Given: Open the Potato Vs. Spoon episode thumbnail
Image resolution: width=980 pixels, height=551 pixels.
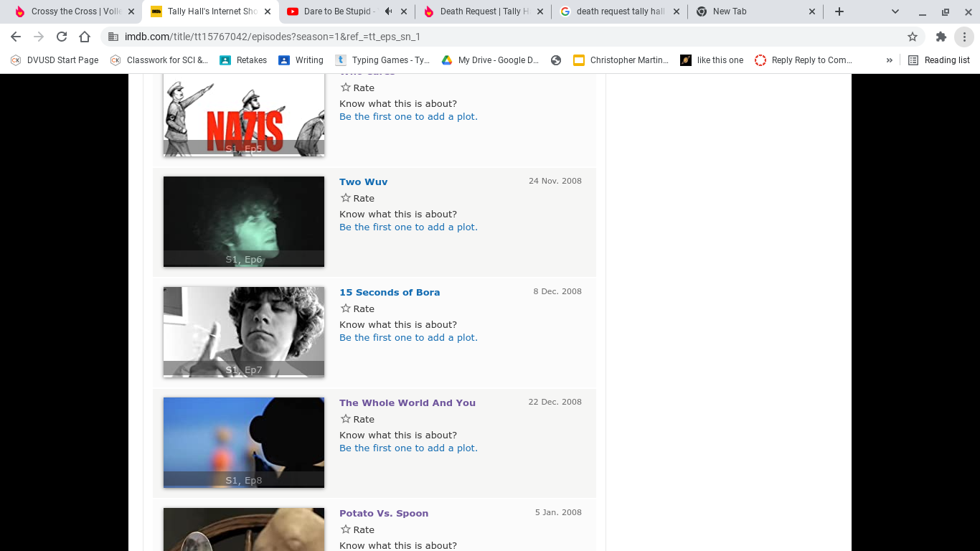Looking at the screenshot, I should (x=244, y=529).
